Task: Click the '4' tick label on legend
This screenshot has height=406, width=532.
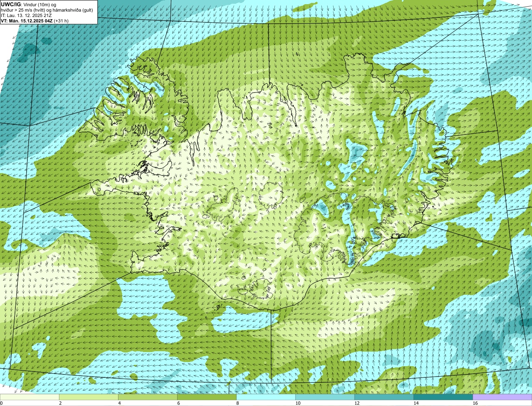Action: click(x=119, y=403)
